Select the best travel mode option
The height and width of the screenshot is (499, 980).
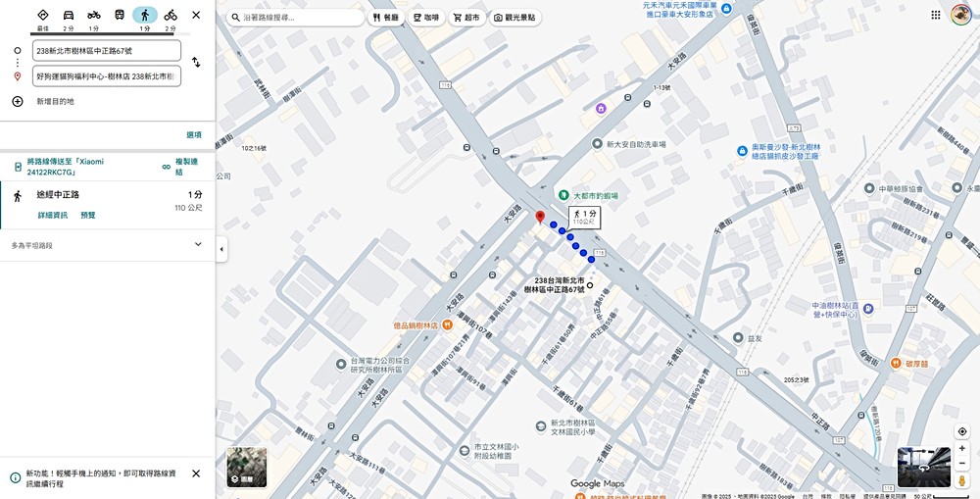tap(42, 15)
